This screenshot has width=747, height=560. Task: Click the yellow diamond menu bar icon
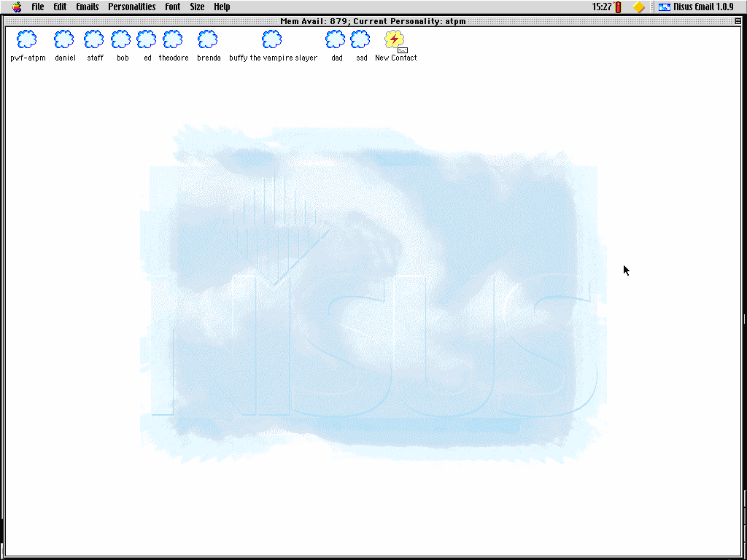pyautogui.click(x=639, y=7)
